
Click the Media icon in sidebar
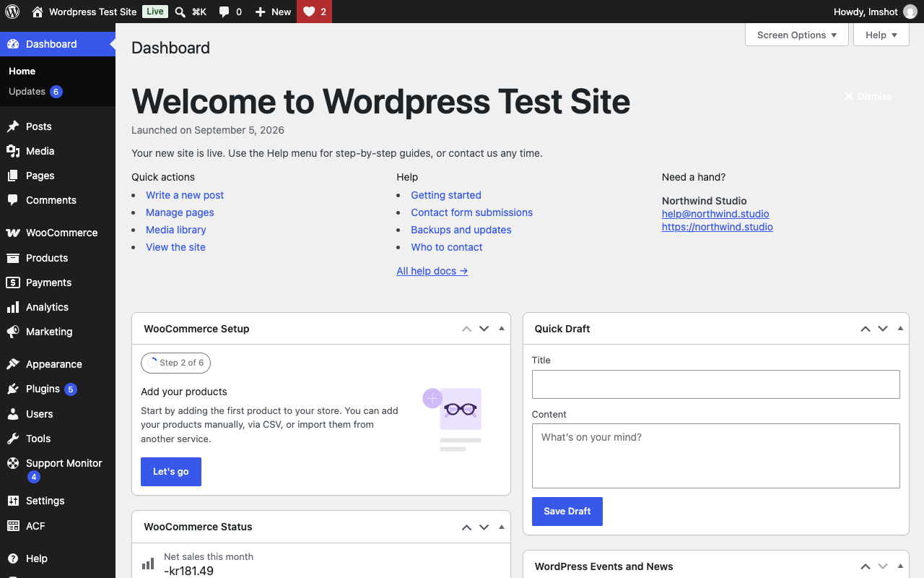click(x=13, y=151)
